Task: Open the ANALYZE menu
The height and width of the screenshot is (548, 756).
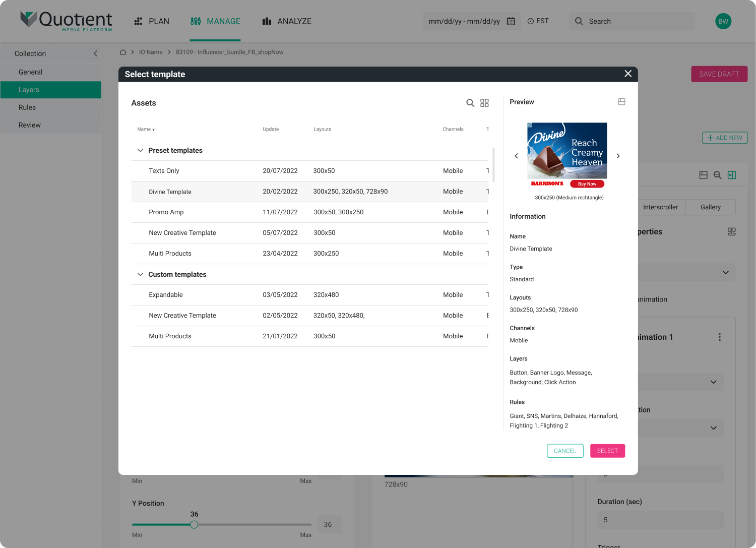Action: pyautogui.click(x=287, y=21)
